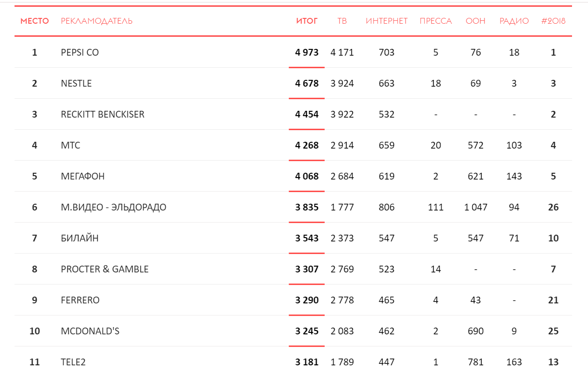
Task: Click the #2018 column header
Action: (553, 21)
